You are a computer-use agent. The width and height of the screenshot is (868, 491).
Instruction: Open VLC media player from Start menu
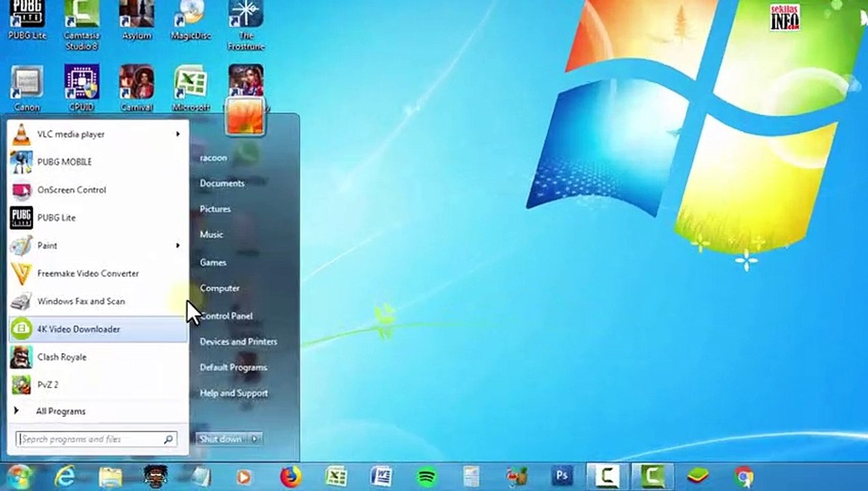click(98, 134)
